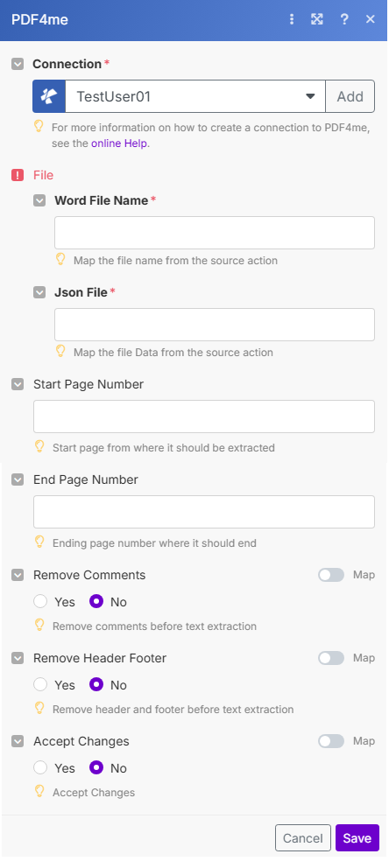Collapse the End Page Number chevron

pyautogui.click(x=18, y=479)
